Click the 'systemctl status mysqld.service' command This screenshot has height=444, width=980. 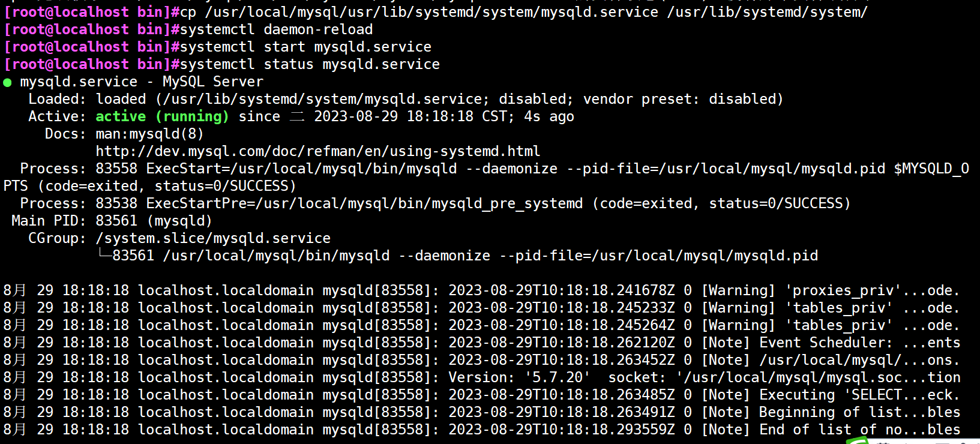[310, 64]
